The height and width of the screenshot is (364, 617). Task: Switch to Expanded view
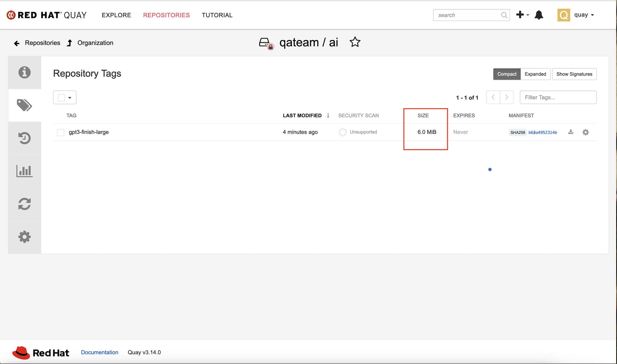tap(535, 74)
